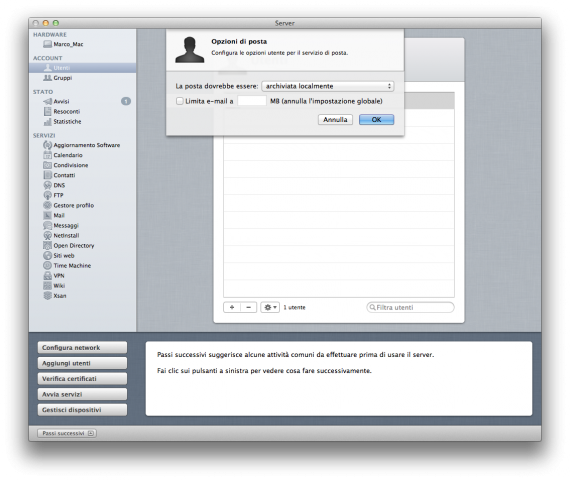
Task: Open Xsan service icon
Action: pyautogui.click(x=47, y=296)
